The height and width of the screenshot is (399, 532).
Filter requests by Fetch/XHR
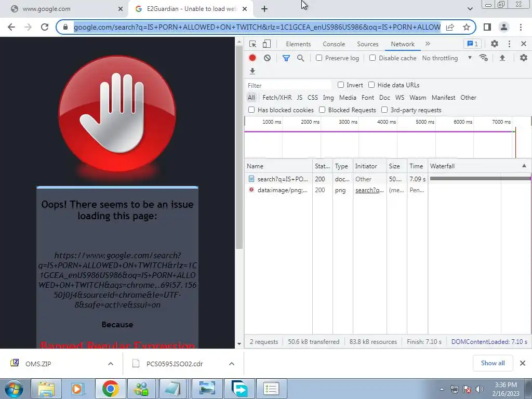(277, 98)
